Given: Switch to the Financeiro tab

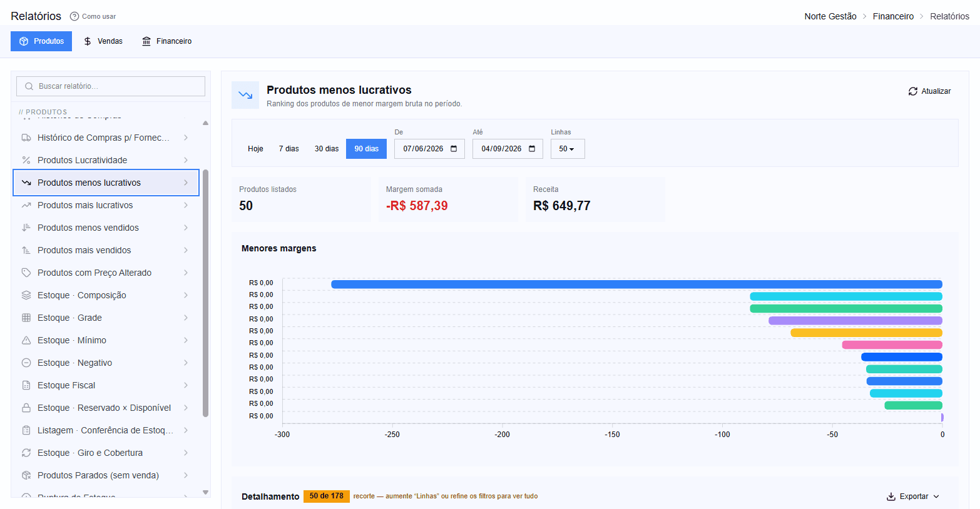Looking at the screenshot, I should (x=167, y=41).
